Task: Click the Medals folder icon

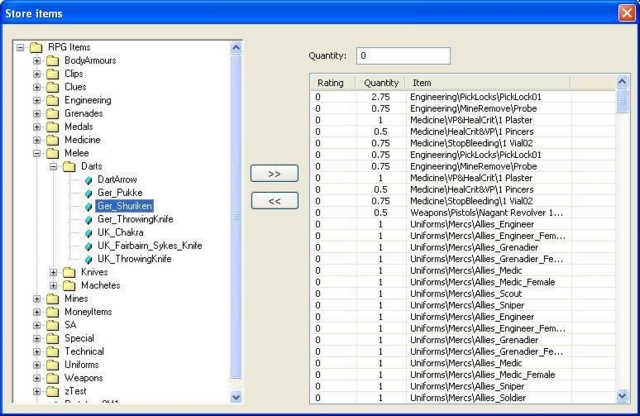Action: [52, 127]
